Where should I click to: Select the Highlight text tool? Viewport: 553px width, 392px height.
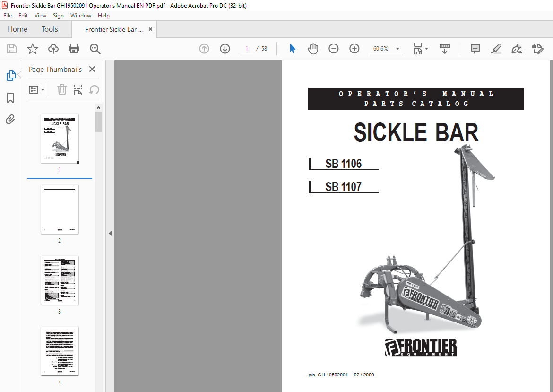click(496, 49)
